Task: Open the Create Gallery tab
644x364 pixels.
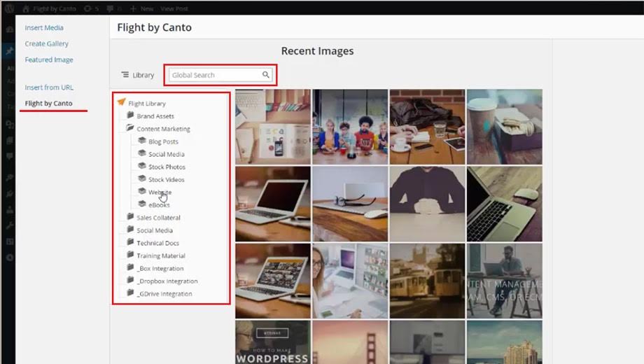Action: (46, 44)
